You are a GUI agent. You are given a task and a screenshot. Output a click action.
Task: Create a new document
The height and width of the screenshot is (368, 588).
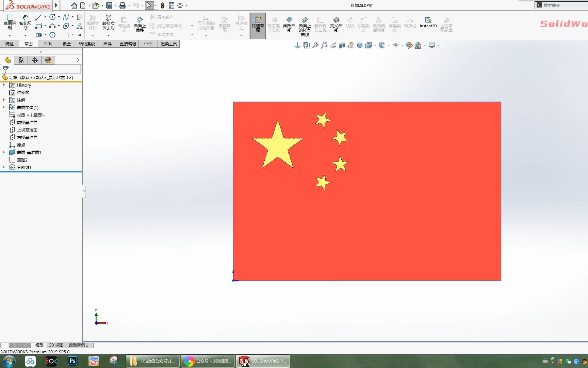click(x=83, y=5)
